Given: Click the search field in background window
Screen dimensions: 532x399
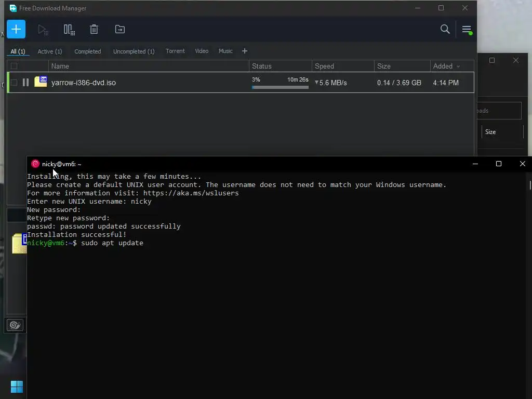Looking at the screenshot, I should 499,111.
